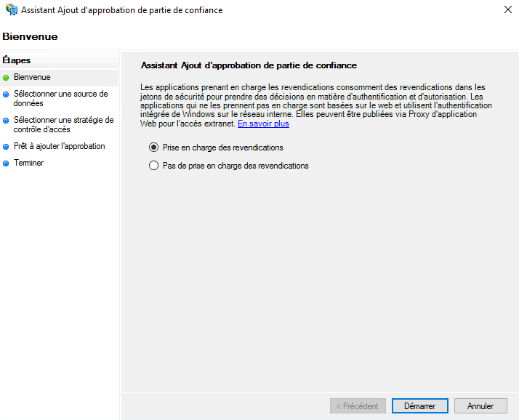Click the blue bullet beside Prêt à ajouter l'approbation
Screen dimensions: 519x420
pyautogui.click(x=6, y=147)
